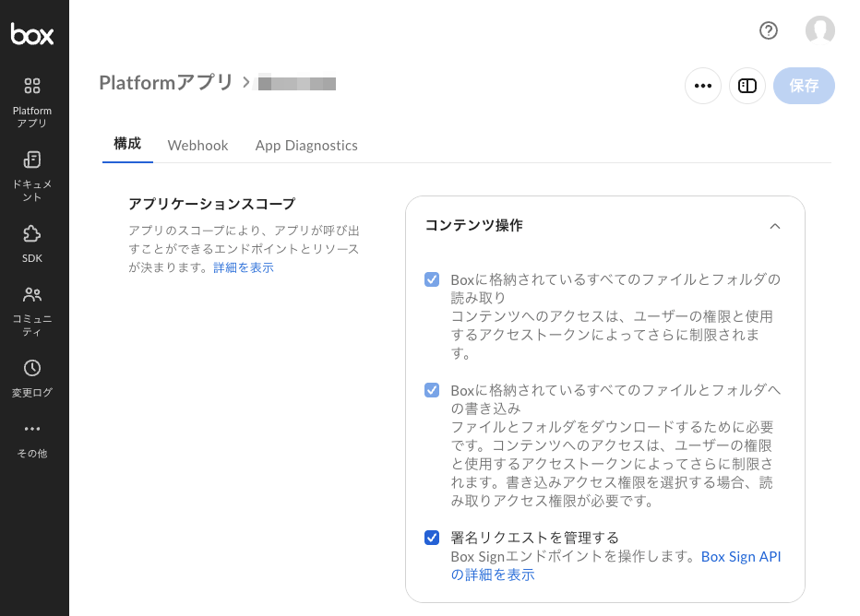Open the Box Sign API の詳細を表示 link
Screen dimensions: 860x616
tap(615, 565)
